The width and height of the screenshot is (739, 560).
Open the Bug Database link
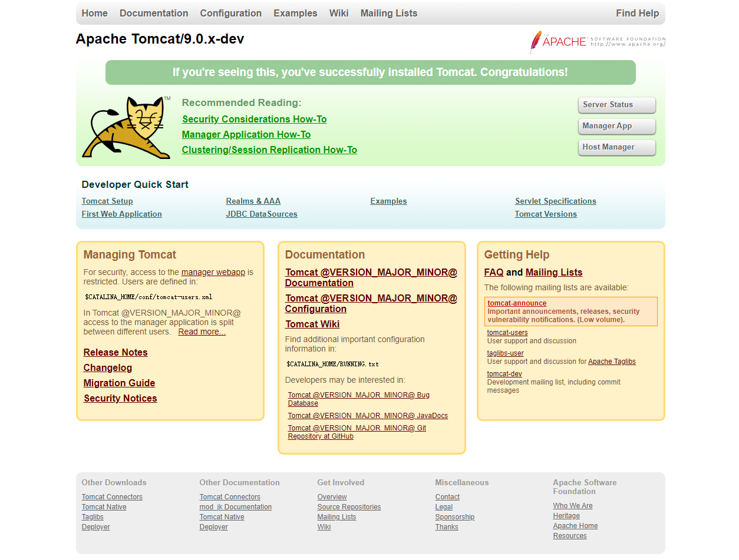coord(359,399)
